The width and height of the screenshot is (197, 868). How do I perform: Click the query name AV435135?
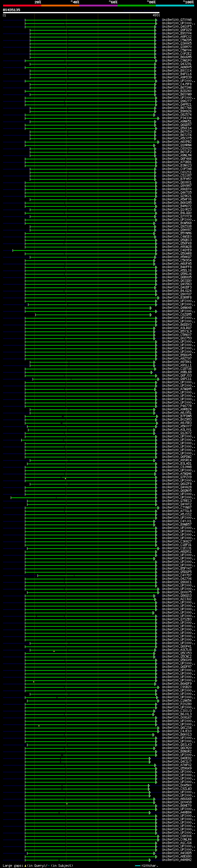[11, 10]
